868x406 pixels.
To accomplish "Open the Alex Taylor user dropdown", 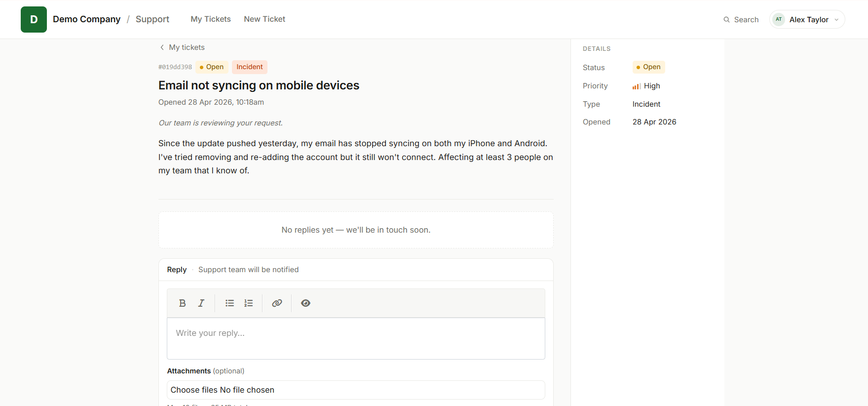I will click(x=807, y=19).
